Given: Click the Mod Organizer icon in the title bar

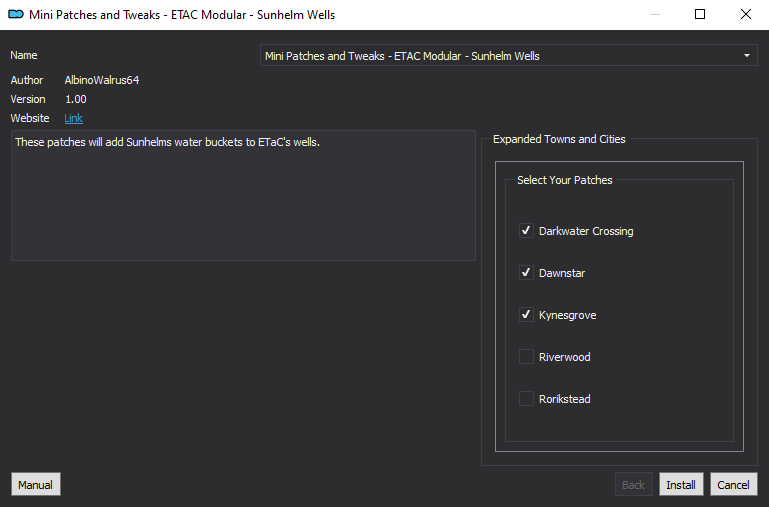Looking at the screenshot, I should click(16, 14).
